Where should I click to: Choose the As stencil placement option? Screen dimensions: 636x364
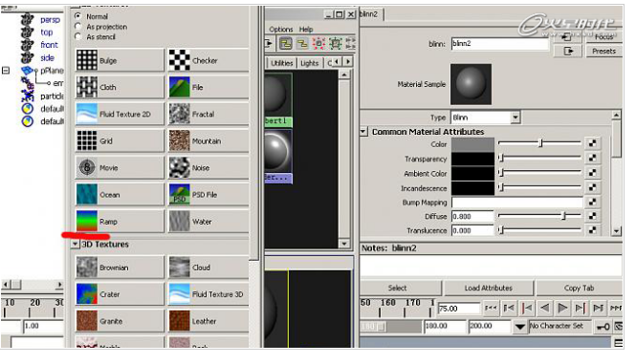pos(77,36)
